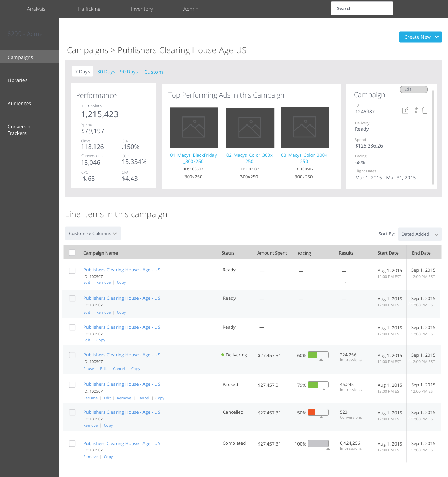Screen dimensions: 448x477
Task: Click Pause on the Delivering line item
Action: point(89,369)
